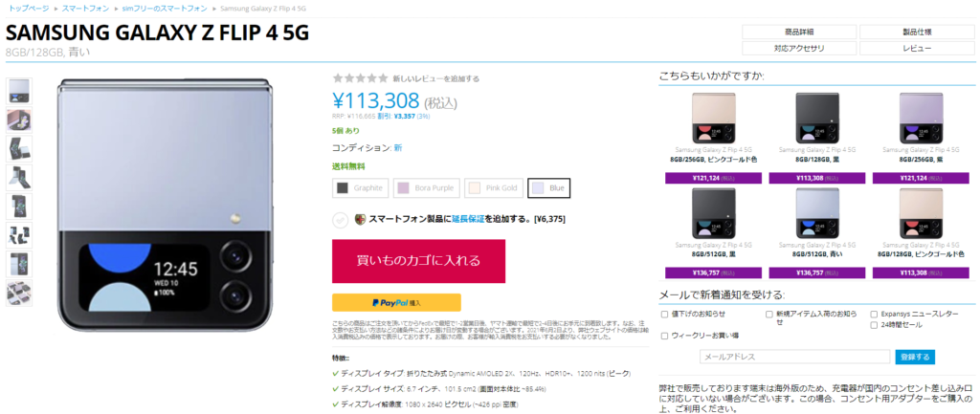Open the 製品仕様 tab
Image resolution: width=980 pixels, height=414 pixels.
pos(917,32)
